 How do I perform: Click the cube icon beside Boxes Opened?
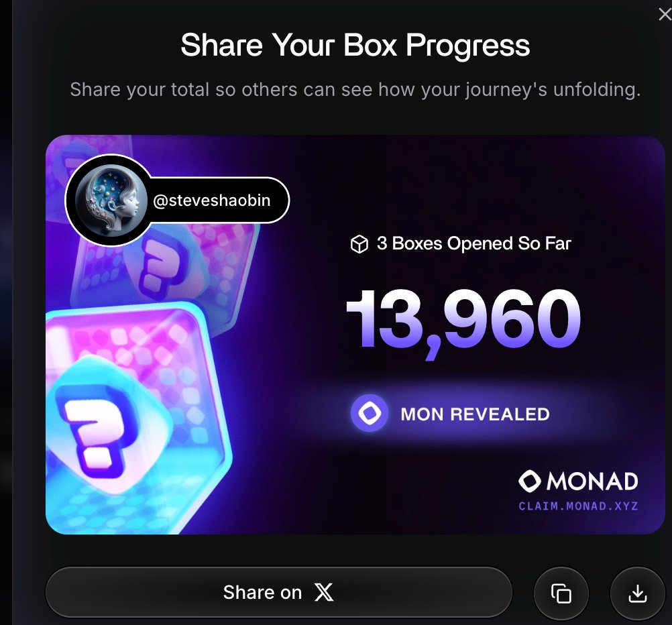click(x=359, y=245)
